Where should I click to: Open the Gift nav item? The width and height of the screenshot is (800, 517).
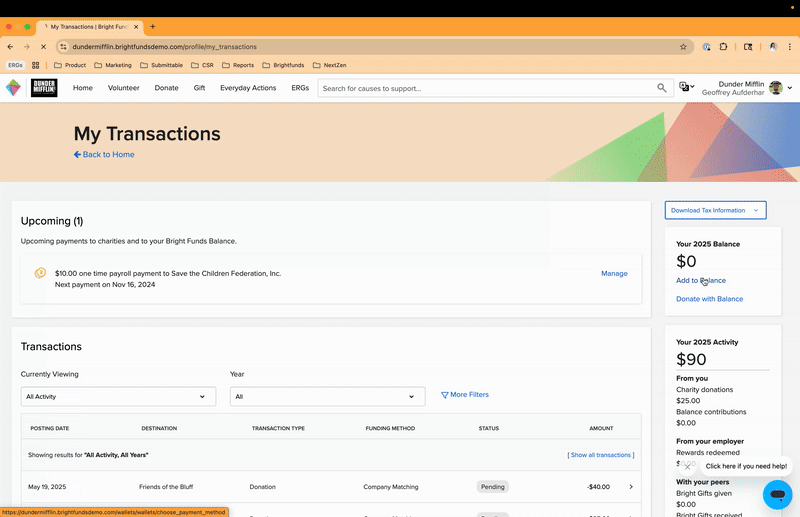tap(199, 88)
